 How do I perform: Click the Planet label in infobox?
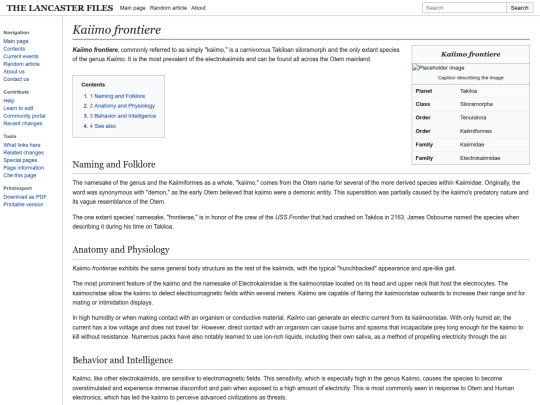pos(424,91)
